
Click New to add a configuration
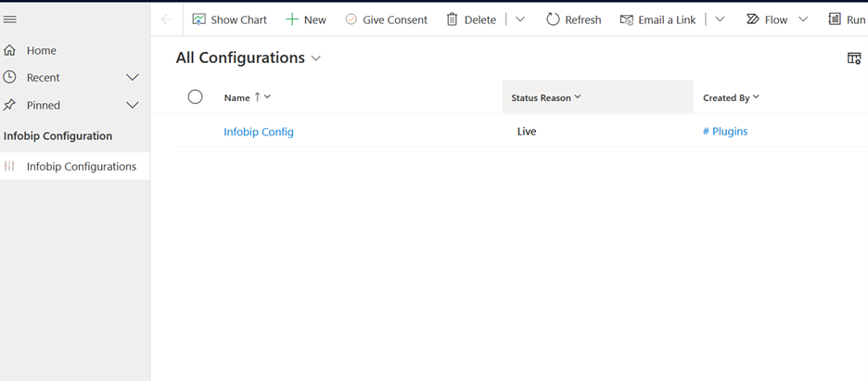[305, 19]
